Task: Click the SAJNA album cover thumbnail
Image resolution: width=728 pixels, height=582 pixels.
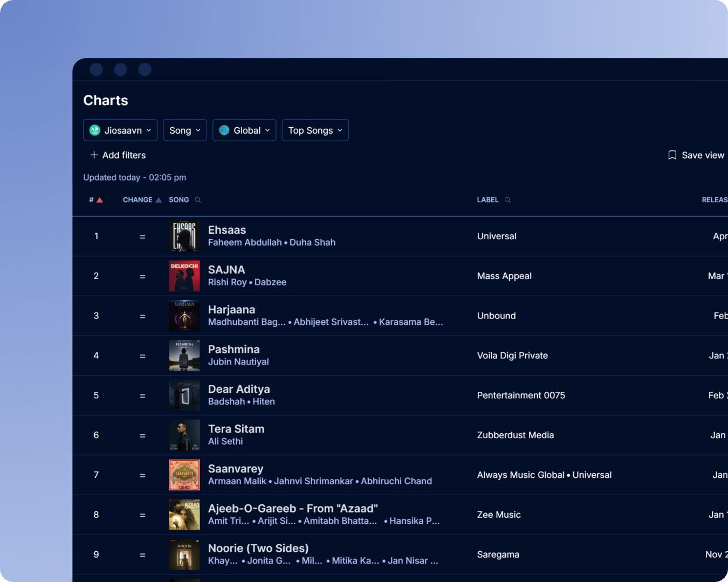Action: click(x=184, y=276)
